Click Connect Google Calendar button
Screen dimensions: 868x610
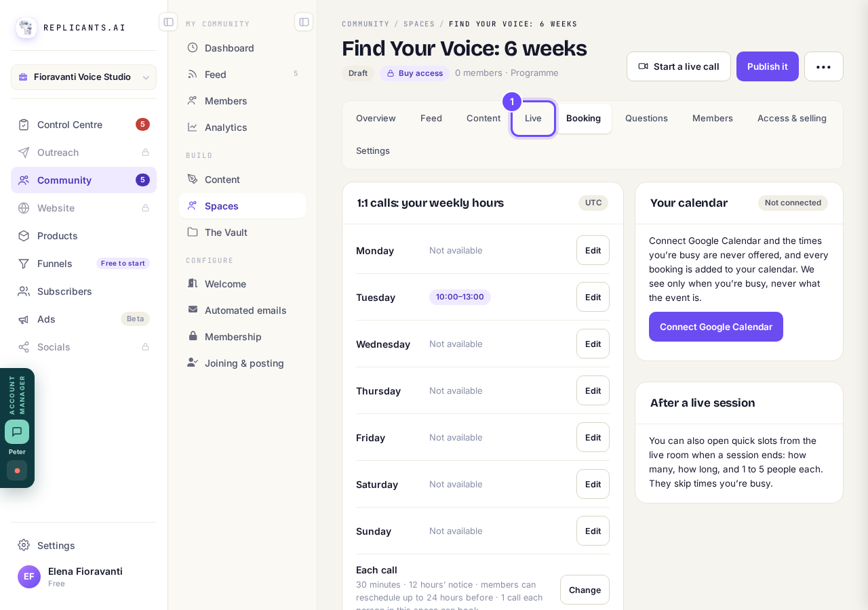[716, 327]
